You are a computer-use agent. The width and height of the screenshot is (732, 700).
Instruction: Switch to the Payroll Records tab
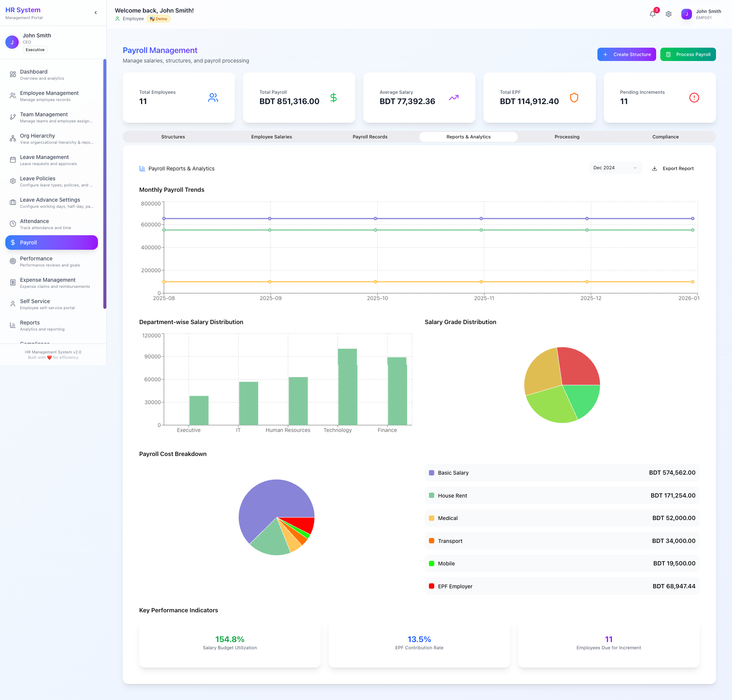coord(370,137)
